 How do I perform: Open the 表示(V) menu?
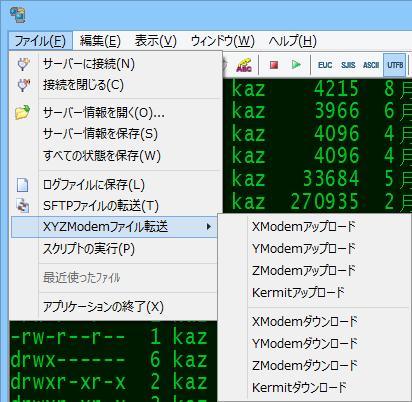click(x=156, y=41)
